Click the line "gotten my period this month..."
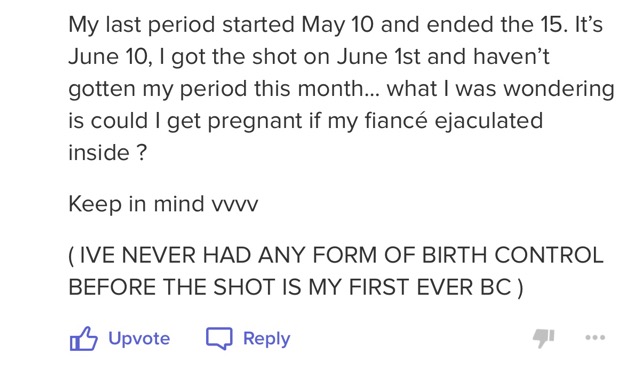640x374 pixels. click(341, 89)
